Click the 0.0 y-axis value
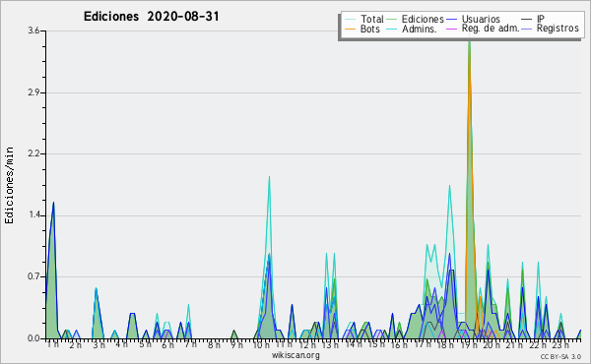Viewport: 591px width, 364px height. tap(33, 338)
